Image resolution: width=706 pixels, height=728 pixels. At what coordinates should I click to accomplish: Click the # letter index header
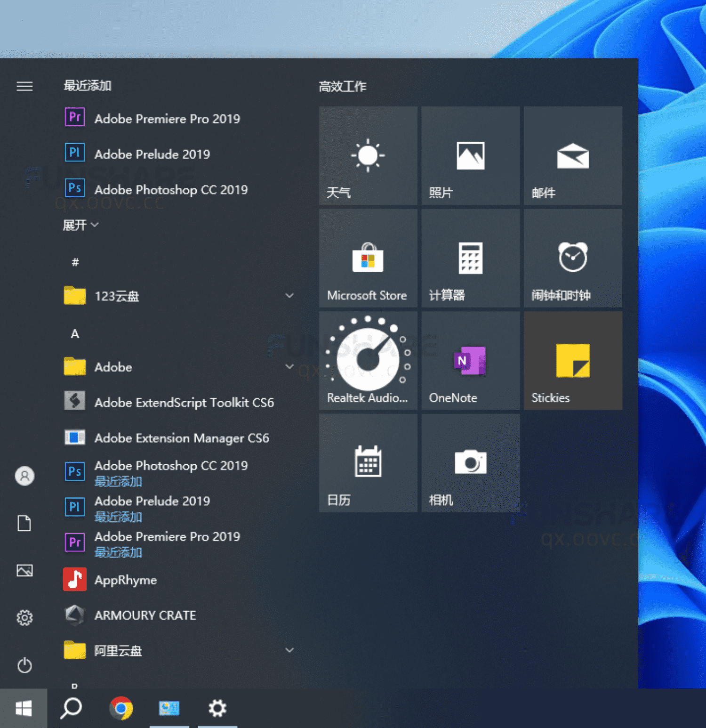click(x=75, y=262)
